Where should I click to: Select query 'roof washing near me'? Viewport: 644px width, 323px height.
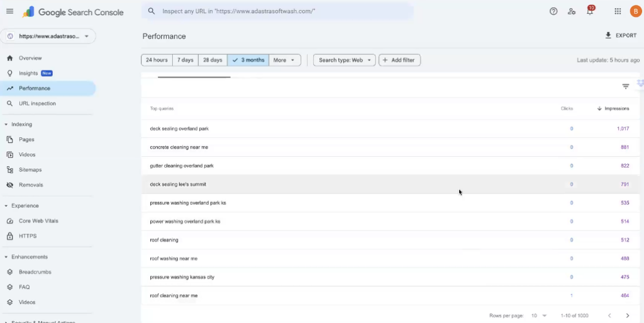(174, 259)
